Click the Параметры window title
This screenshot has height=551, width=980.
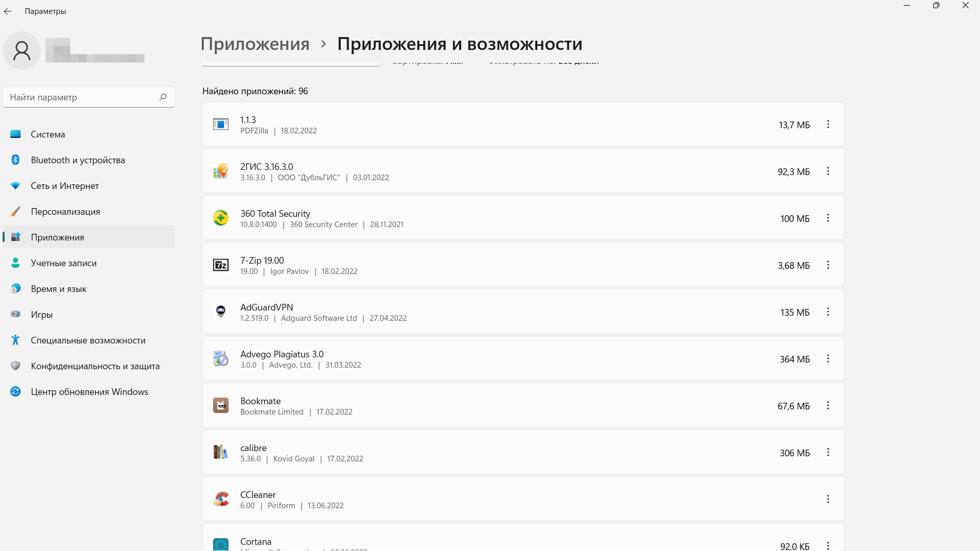coord(45,11)
